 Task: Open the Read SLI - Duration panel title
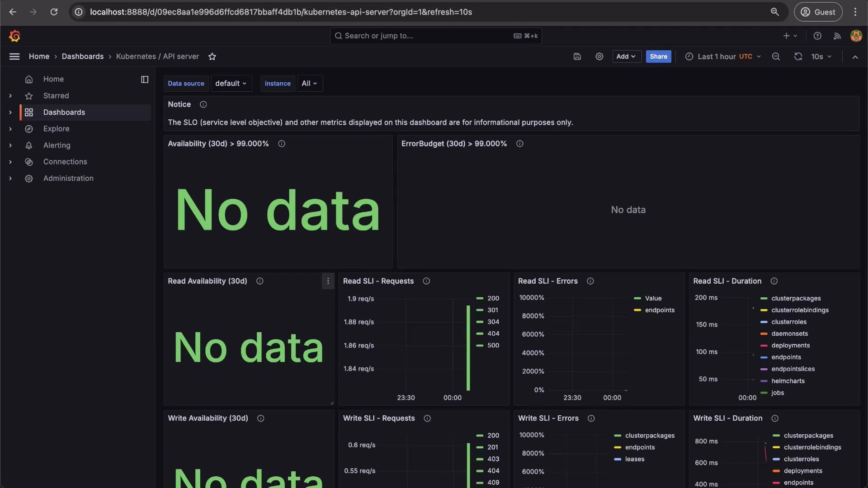(727, 281)
